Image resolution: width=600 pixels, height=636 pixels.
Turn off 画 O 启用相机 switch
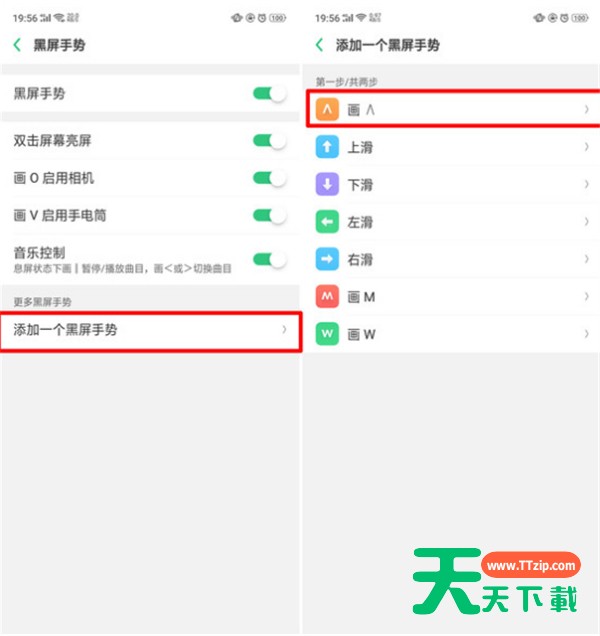click(270, 178)
